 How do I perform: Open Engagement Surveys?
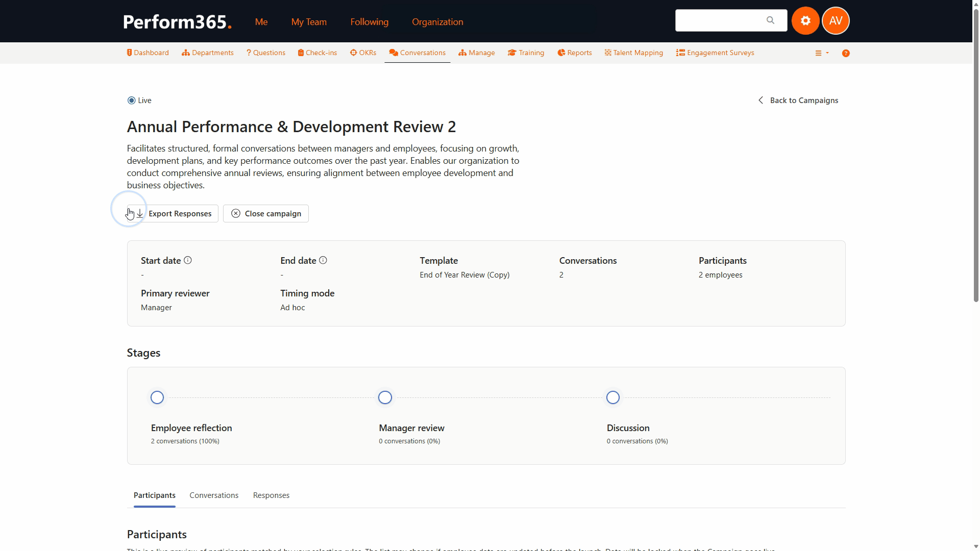(715, 53)
